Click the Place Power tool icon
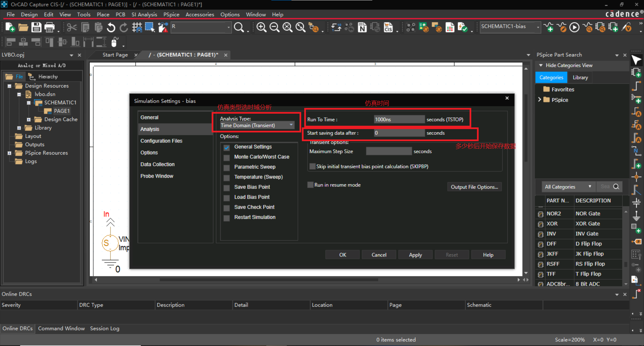Image resolution: width=644 pixels, height=346 pixels. point(636,202)
